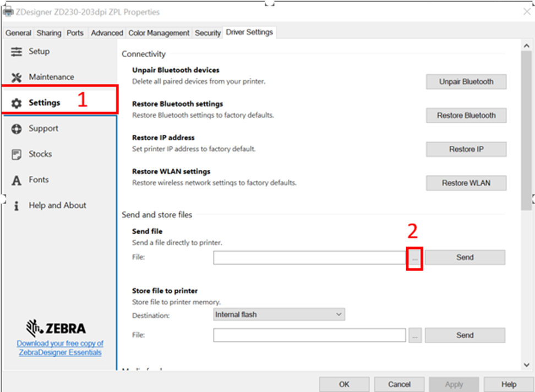This screenshot has width=535, height=392.
Task: Switch to the Color Management tab
Action: [x=159, y=33]
